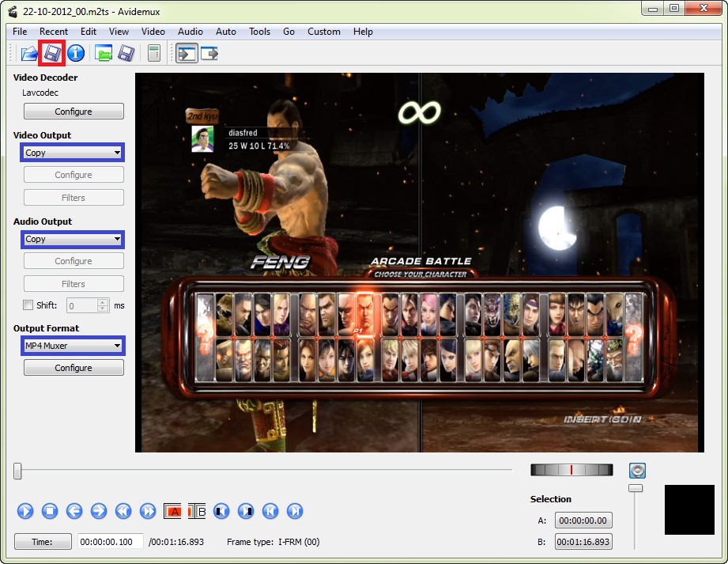The height and width of the screenshot is (564, 728).
Task: Click the Shift value stepper arrows
Action: point(103,305)
